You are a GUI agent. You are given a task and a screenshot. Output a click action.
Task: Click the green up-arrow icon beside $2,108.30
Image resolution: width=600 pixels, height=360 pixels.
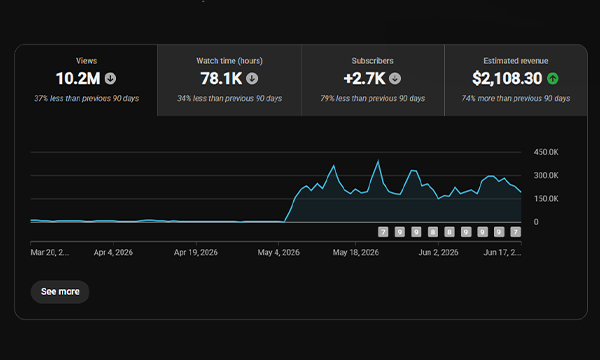click(553, 78)
